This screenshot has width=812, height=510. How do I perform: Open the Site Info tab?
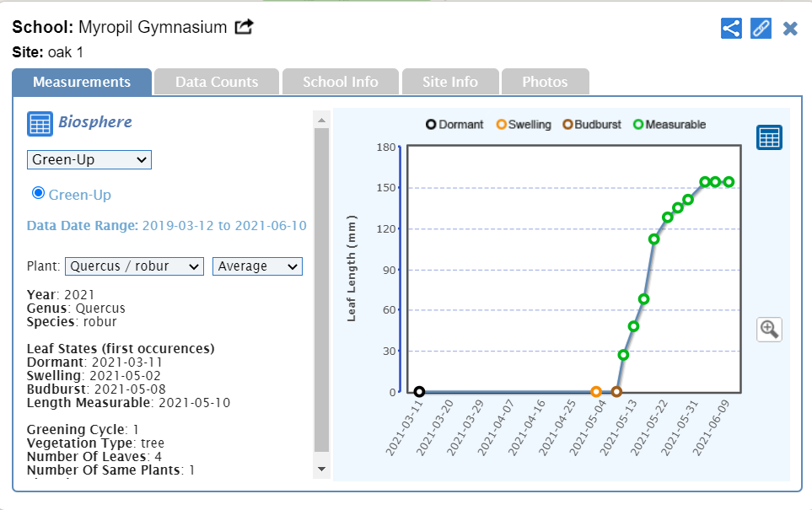450,82
